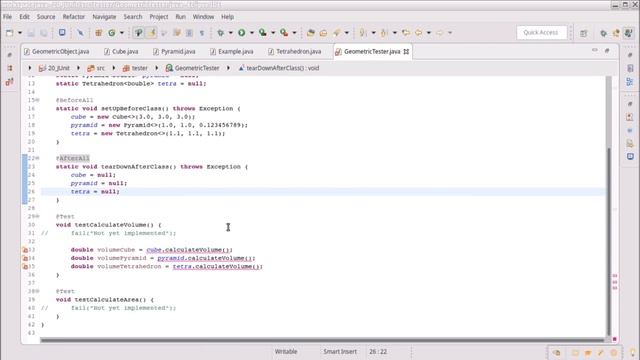The height and width of the screenshot is (360, 640).
Task: Close the GeometricTester.java tab
Action: (406, 51)
